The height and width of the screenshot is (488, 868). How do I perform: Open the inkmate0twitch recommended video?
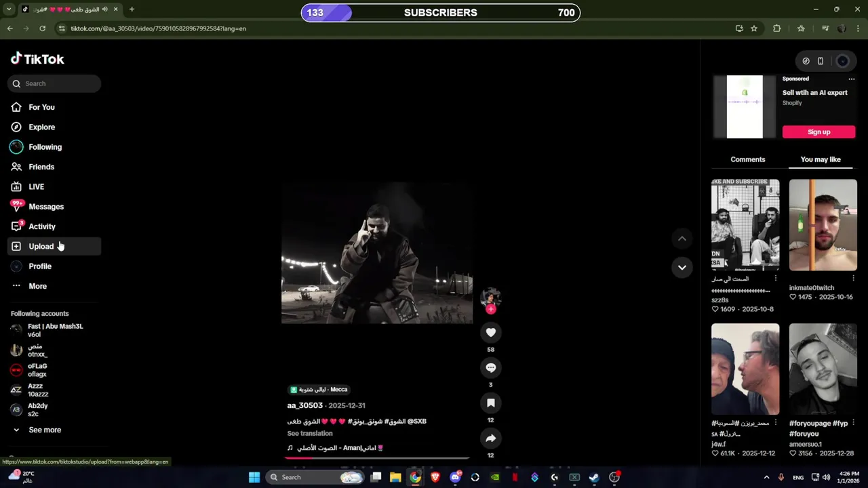(823, 224)
